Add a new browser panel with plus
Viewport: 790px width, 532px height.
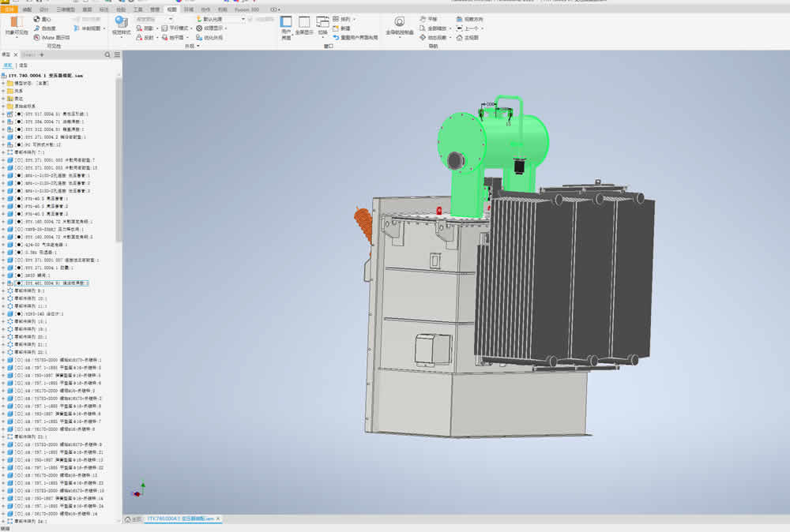pos(42,55)
